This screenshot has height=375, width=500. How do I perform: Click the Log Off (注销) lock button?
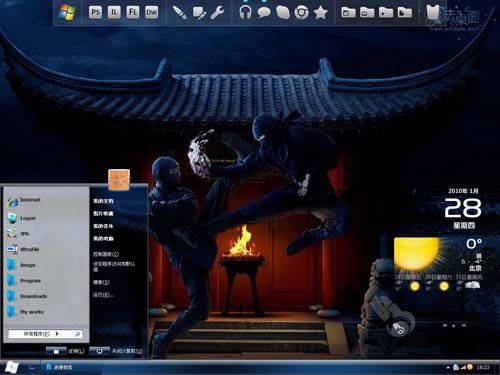click(x=56, y=351)
